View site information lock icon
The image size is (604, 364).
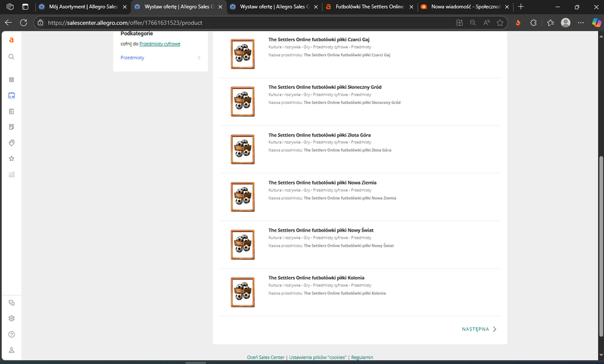[x=41, y=23]
